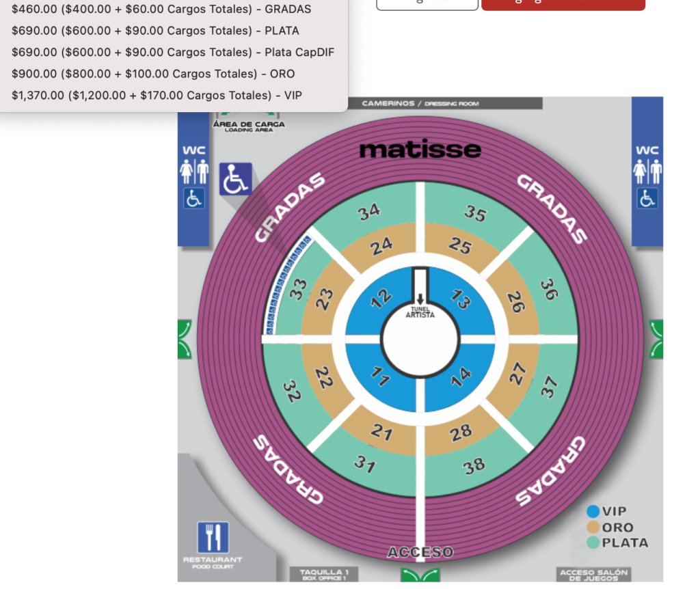Click the bottom green ACCESO door icon
Viewport: 700px width, 589px height.
pyautogui.click(x=420, y=575)
